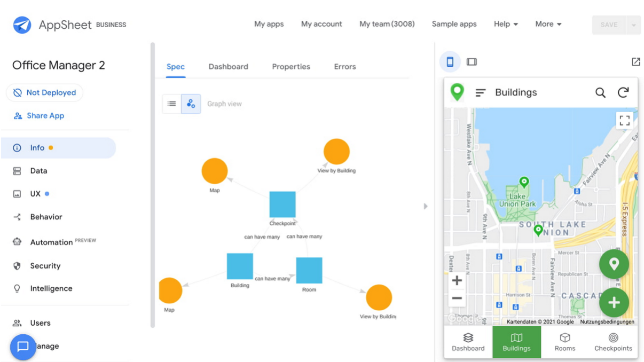Screen dimensions: 644x362
Task: Open the Automation robot icon
Action: [x=17, y=242]
